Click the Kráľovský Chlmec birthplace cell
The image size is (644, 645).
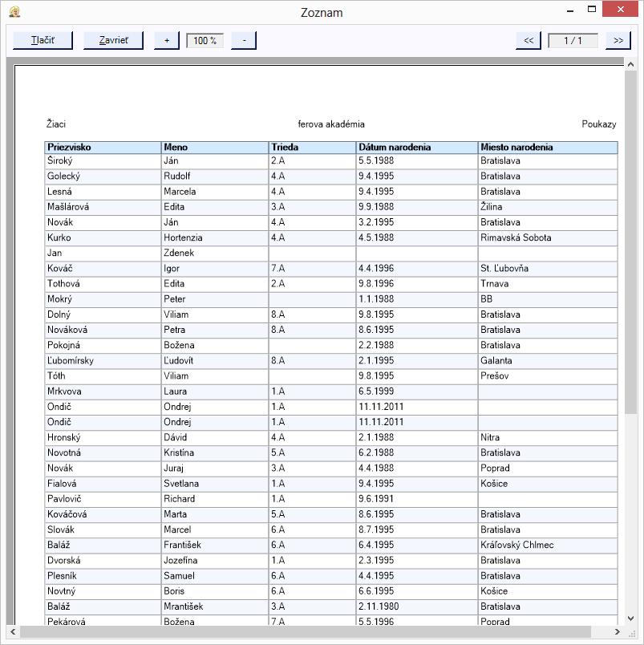548,545
